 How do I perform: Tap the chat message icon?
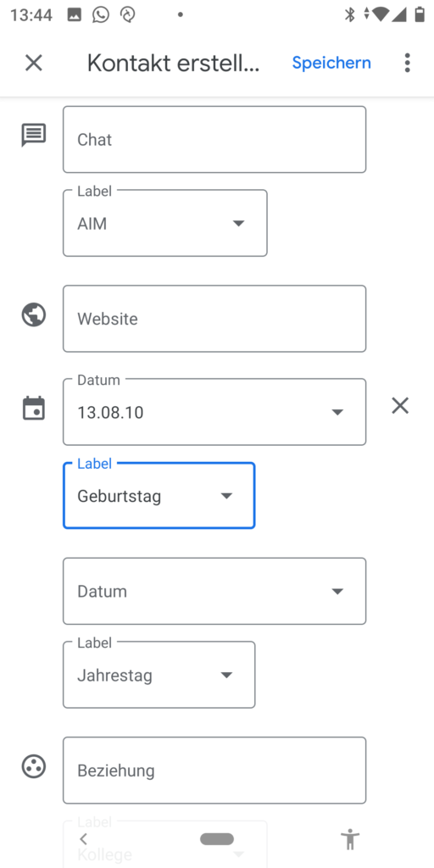[x=34, y=136]
